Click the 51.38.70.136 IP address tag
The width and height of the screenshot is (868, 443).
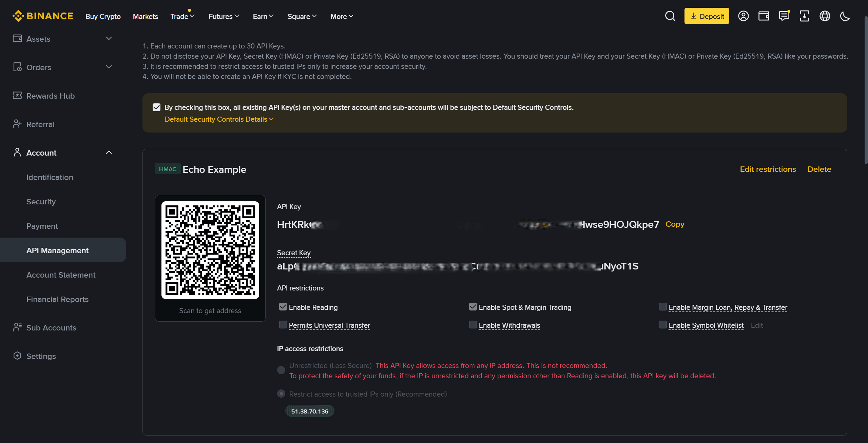(309, 410)
